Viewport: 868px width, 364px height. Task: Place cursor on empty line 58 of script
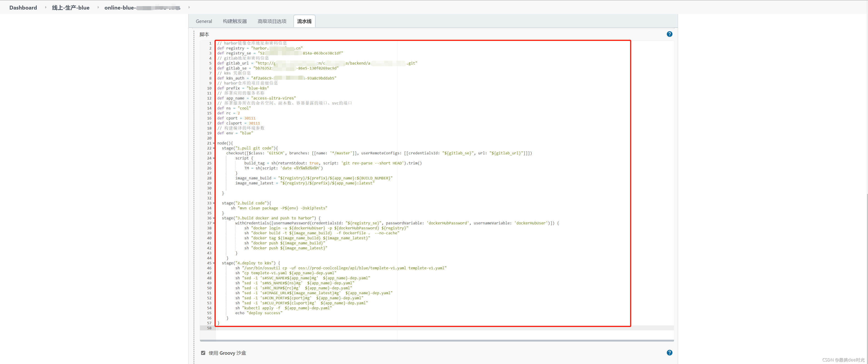click(445, 328)
